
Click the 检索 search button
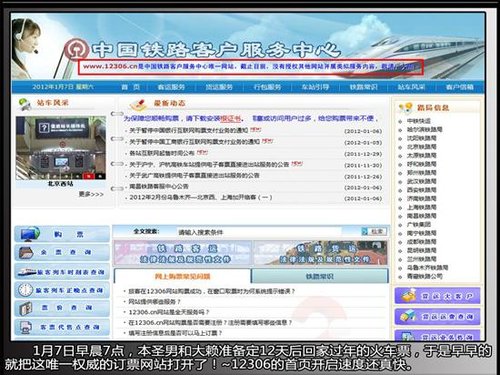[374, 231]
